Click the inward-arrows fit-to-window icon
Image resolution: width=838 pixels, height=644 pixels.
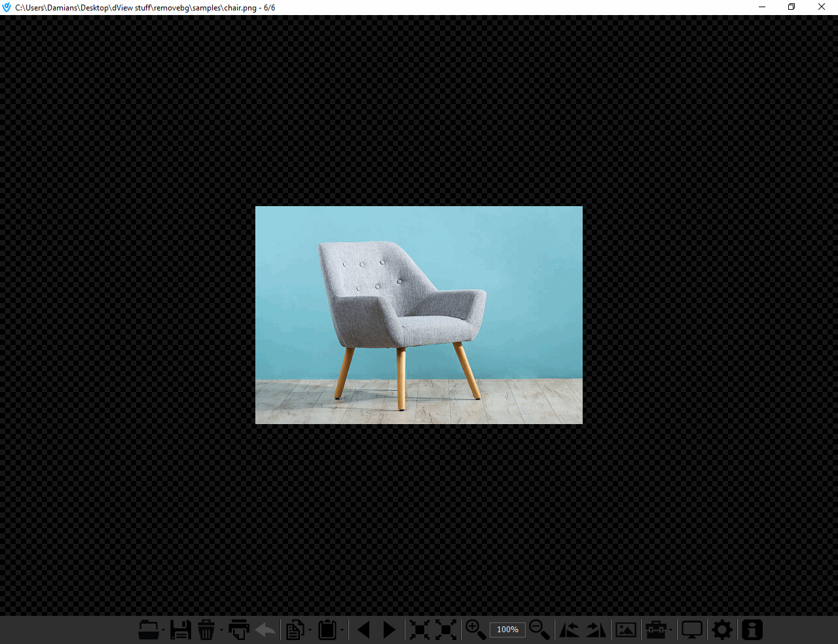pyautogui.click(x=419, y=630)
